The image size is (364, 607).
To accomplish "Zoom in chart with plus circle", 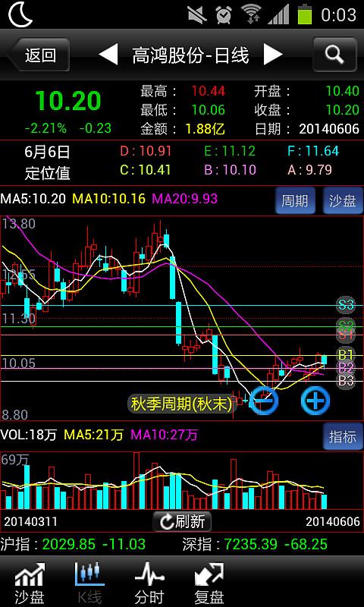I will point(315,401).
